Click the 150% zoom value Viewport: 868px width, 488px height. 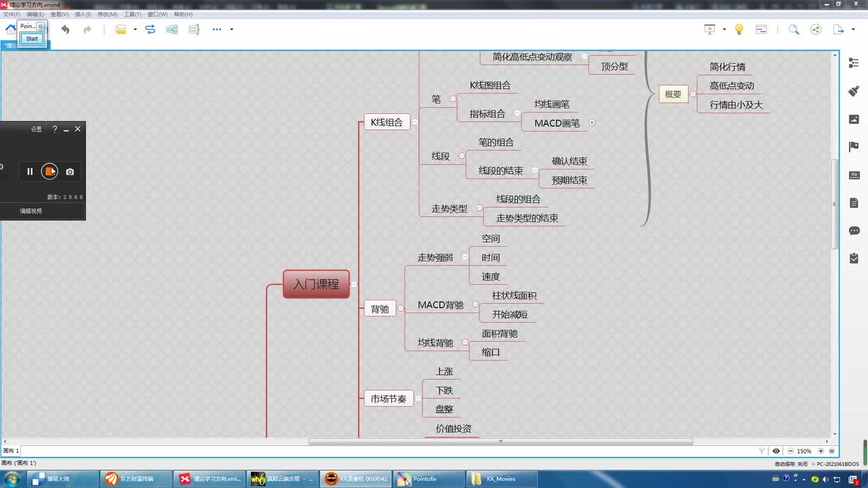(x=804, y=451)
